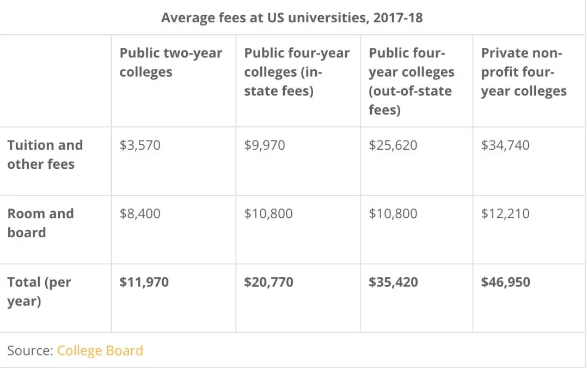
Task: Click the in-state $10,800 room and board cell
Action: [268, 214]
